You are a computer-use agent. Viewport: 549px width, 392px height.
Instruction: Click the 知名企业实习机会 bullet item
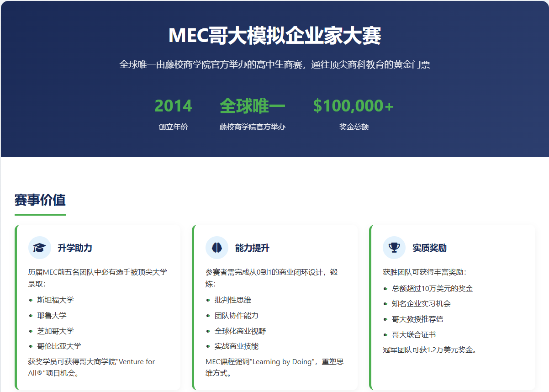421,304
